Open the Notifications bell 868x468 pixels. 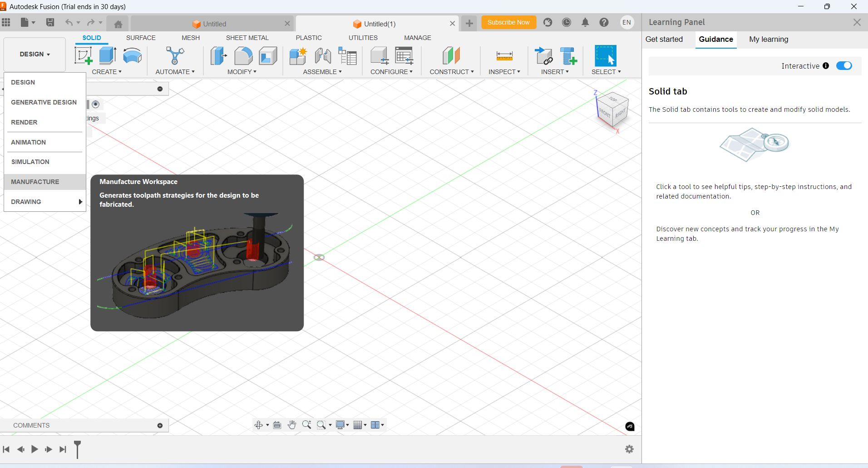click(x=585, y=22)
